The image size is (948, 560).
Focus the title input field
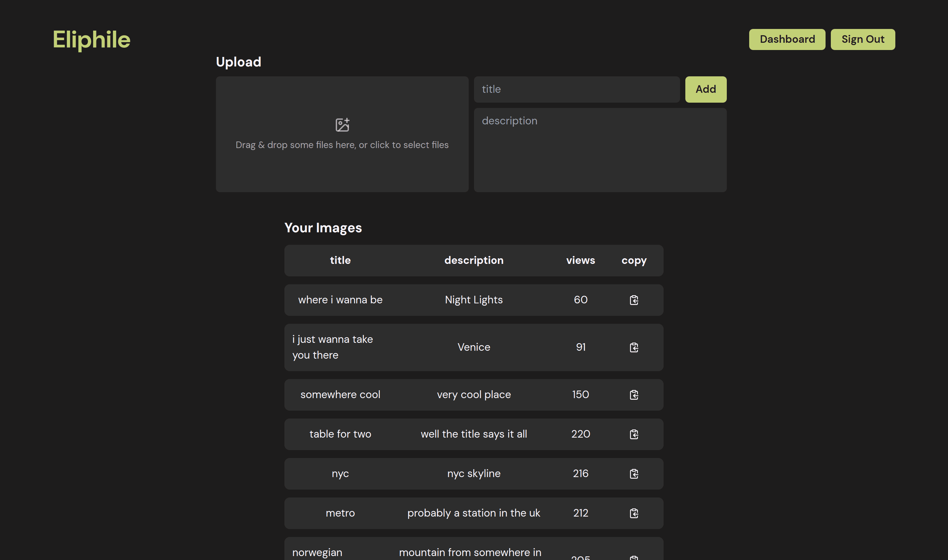(x=576, y=89)
